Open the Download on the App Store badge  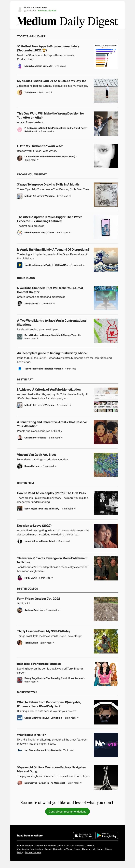[83, 835]
